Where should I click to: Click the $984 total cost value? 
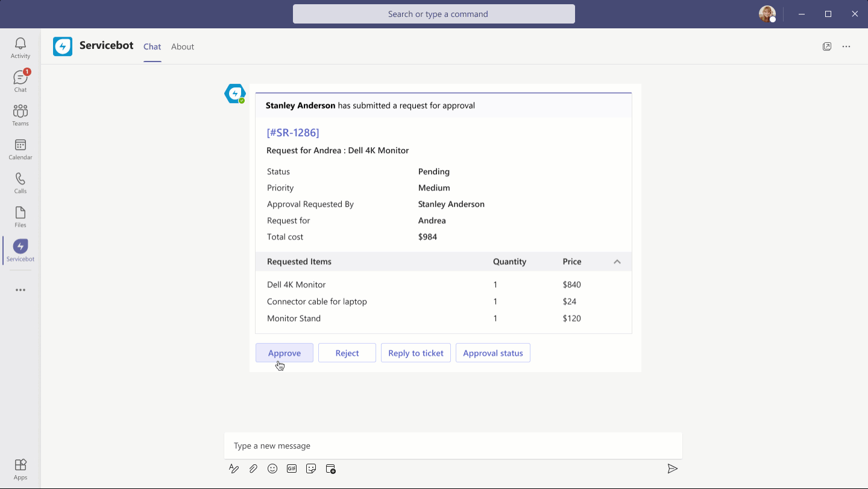tap(427, 237)
